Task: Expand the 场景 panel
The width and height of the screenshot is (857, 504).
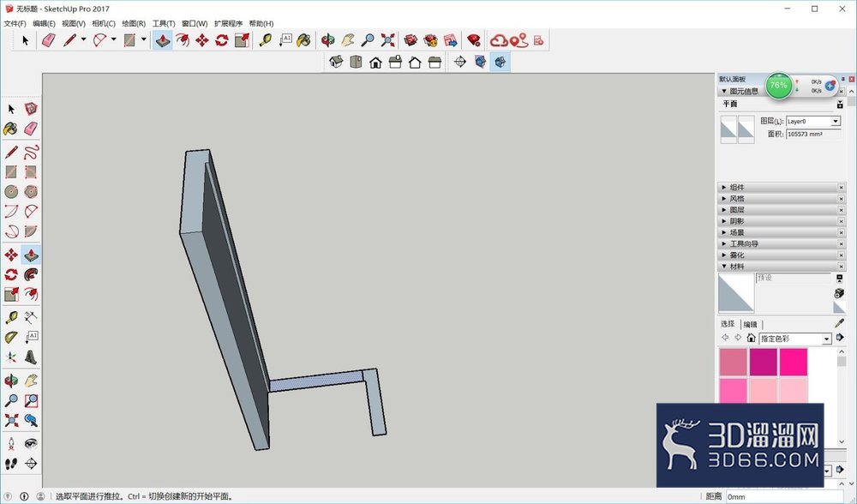Action: tap(782, 232)
